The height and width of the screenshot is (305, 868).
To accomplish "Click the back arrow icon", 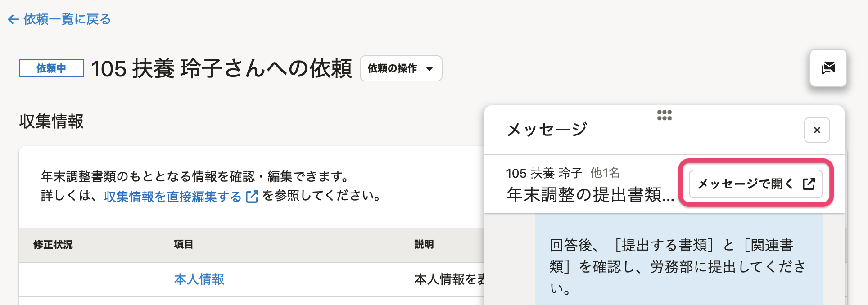I will coord(13,19).
